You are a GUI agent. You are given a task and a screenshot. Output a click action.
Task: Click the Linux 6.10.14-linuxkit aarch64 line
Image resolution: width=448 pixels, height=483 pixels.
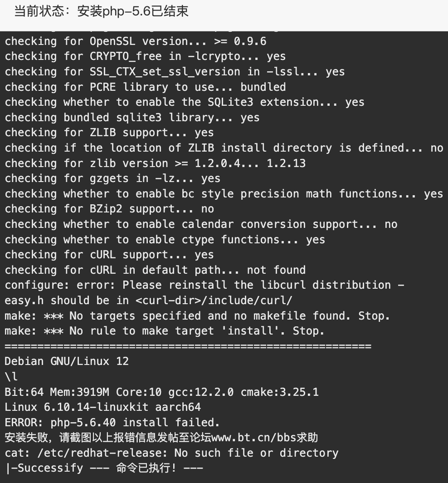(x=103, y=407)
